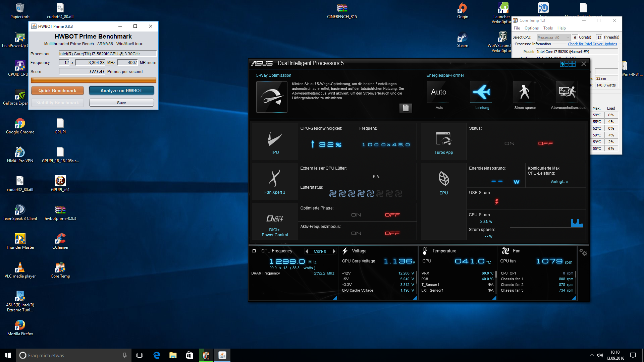Open the Tools menu in Core Temp

point(548,28)
